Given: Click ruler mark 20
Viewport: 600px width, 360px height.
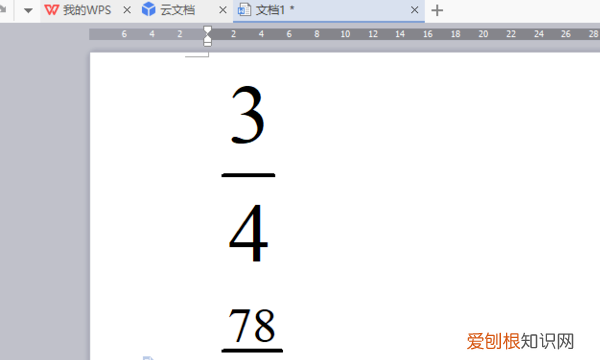Looking at the screenshot, I should [483, 34].
